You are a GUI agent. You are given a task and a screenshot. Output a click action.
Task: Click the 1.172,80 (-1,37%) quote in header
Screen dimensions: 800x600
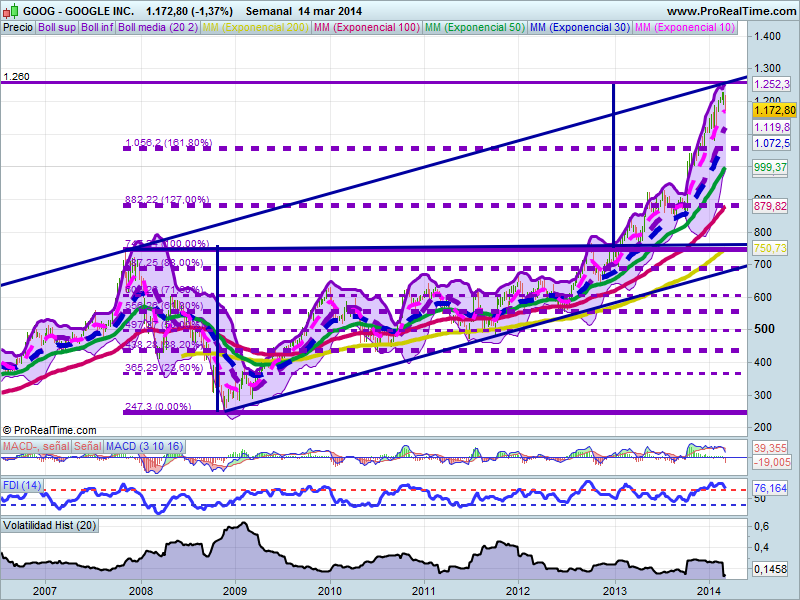click(189, 11)
